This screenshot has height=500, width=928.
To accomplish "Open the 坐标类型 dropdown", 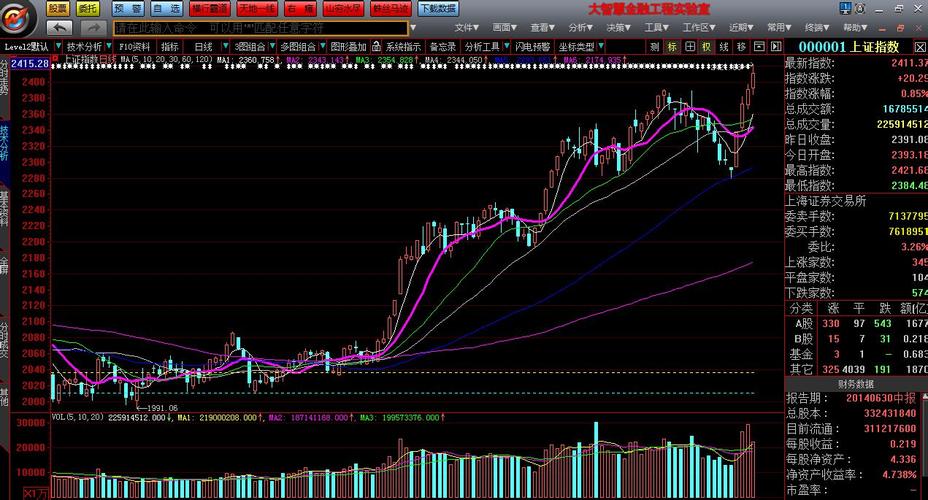I will point(601,46).
